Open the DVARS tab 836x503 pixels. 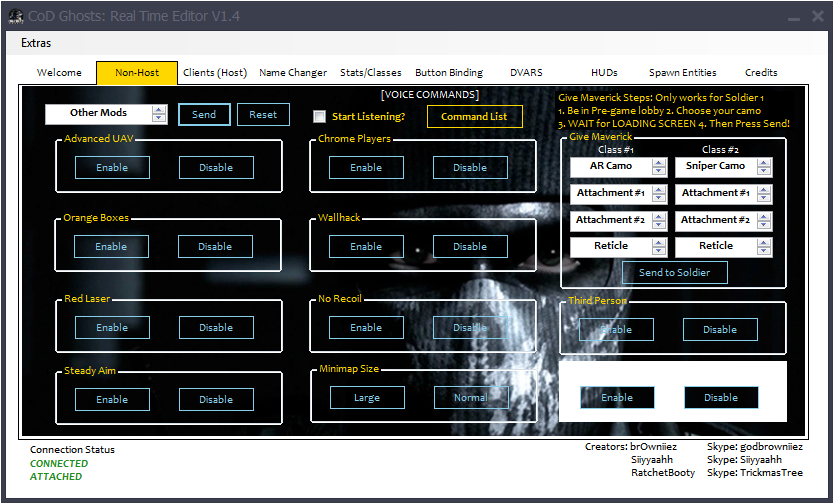point(526,73)
